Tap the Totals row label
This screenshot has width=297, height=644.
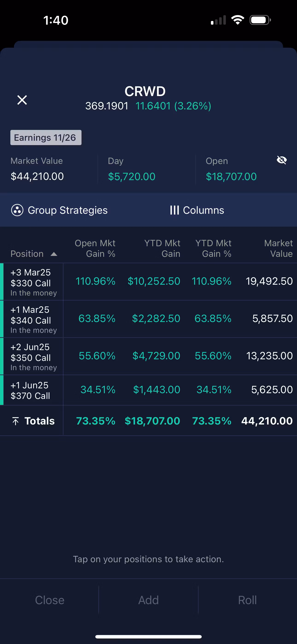[40, 421]
